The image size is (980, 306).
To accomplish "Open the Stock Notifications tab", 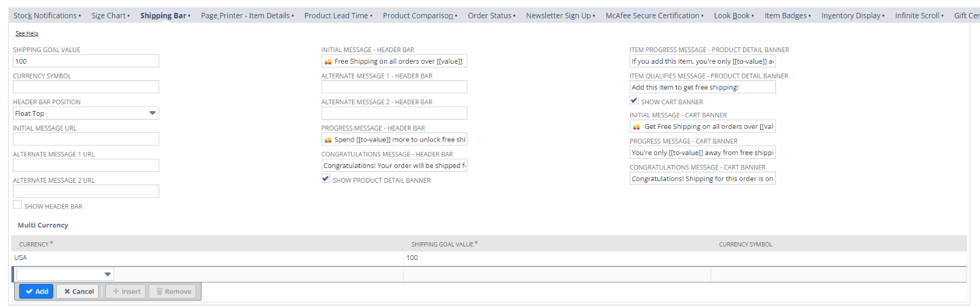I will pos(45,16).
